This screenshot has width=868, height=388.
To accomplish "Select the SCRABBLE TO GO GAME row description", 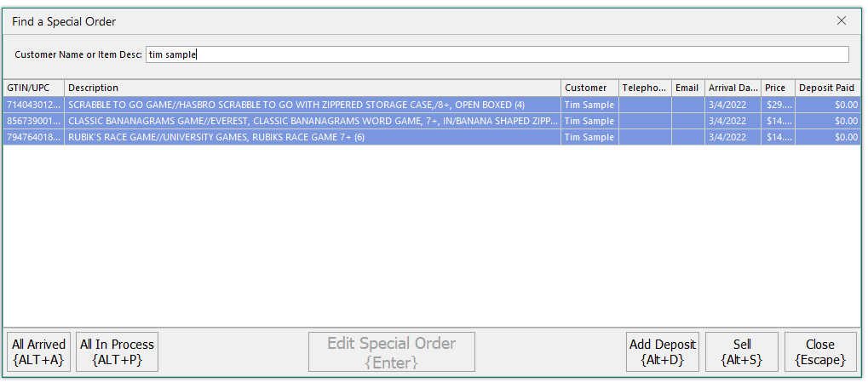I will pyautogui.click(x=313, y=105).
